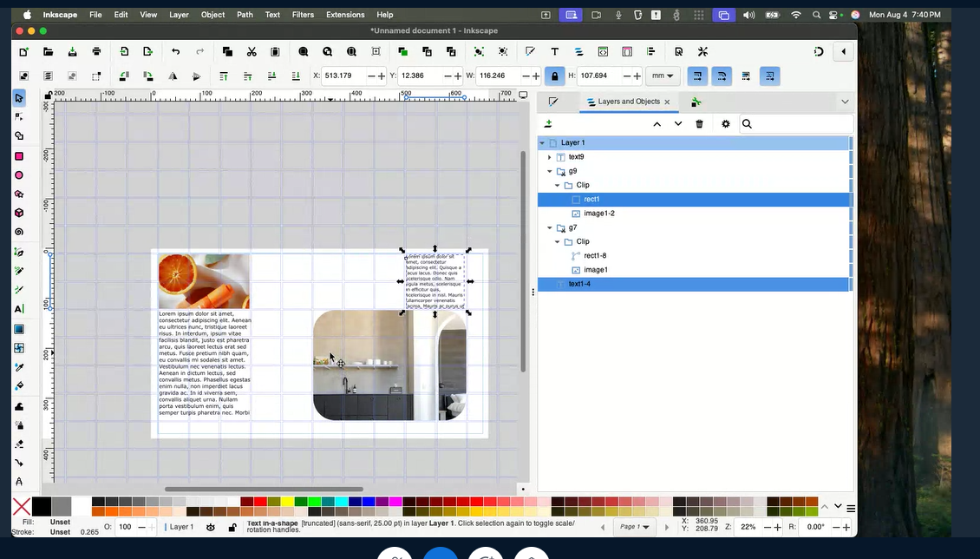Collapse the g9 group arrow
Viewport: 980px width, 559px height.
[549, 171]
